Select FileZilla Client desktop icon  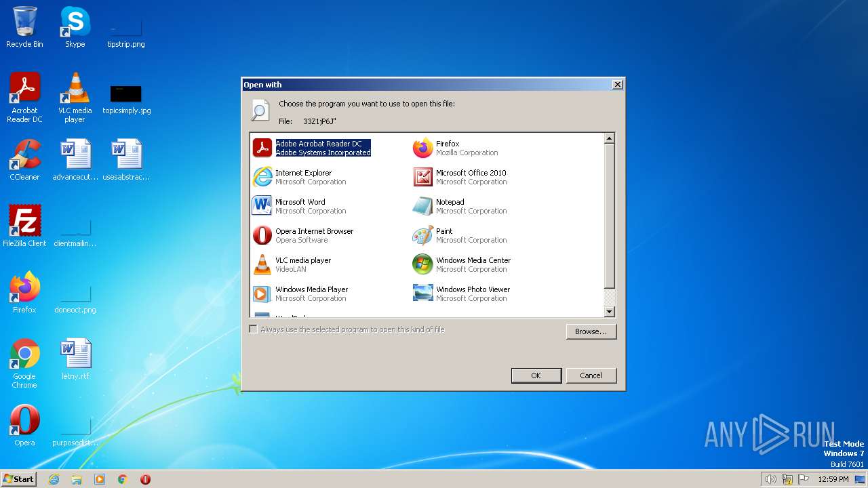(x=24, y=226)
